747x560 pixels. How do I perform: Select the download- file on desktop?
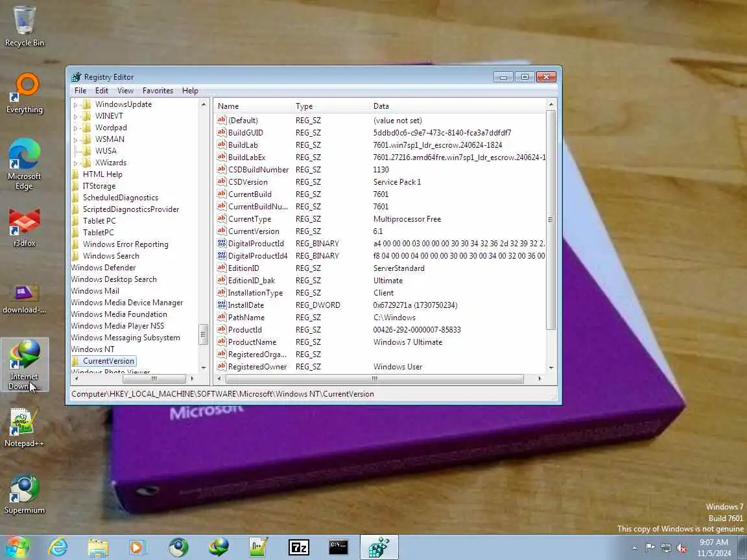point(24,299)
